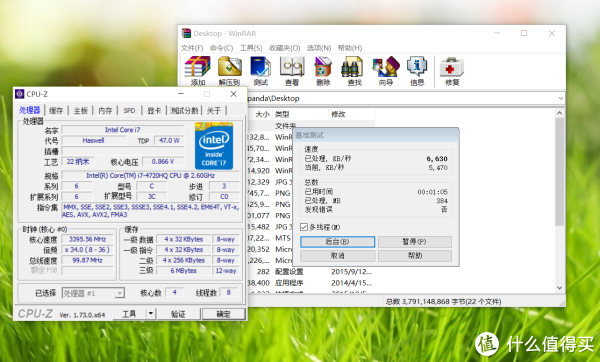Click the 类型 column header in WinRAR

click(x=300, y=114)
